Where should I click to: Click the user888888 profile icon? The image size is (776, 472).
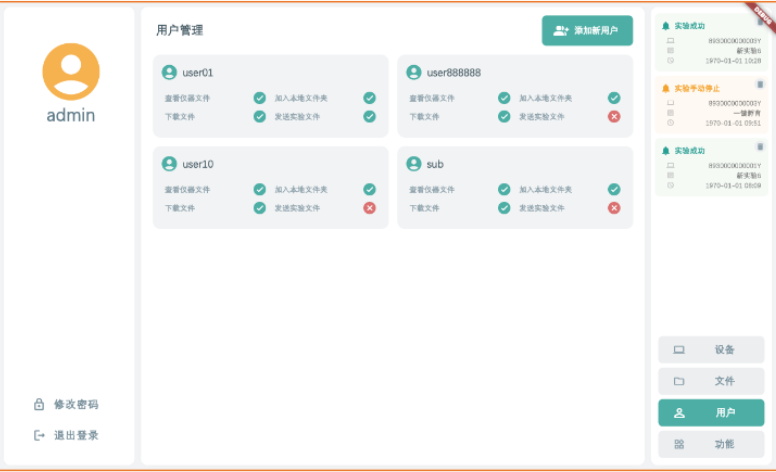point(413,72)
